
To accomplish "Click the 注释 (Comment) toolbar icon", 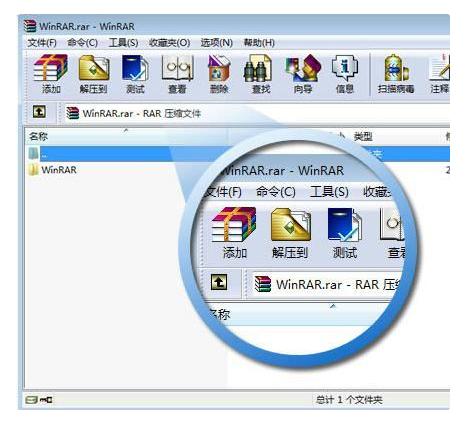I will click(439, 68).
